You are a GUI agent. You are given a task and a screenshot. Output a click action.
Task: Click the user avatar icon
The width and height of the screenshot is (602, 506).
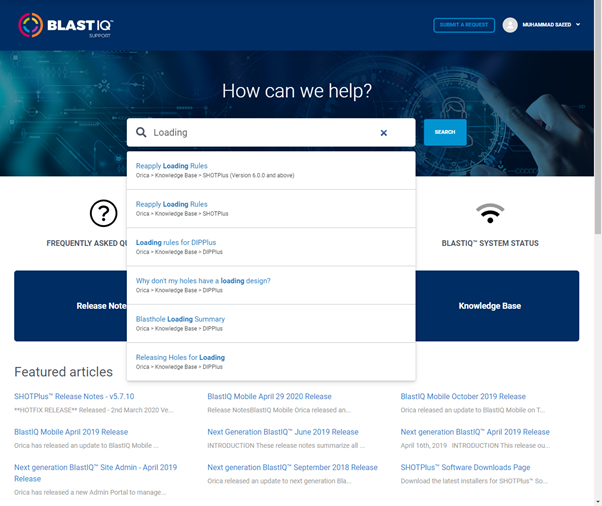[510, 25]
